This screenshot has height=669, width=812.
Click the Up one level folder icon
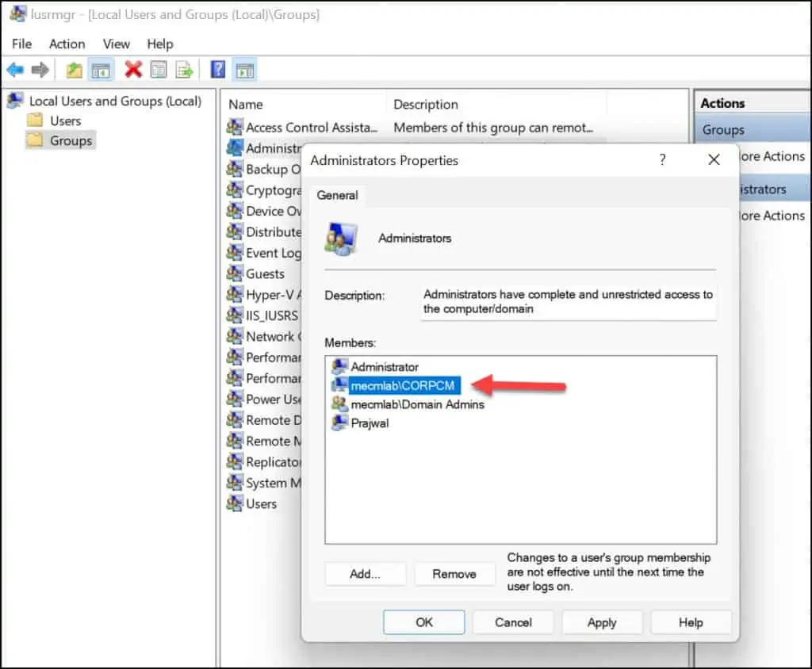[74, 71]
